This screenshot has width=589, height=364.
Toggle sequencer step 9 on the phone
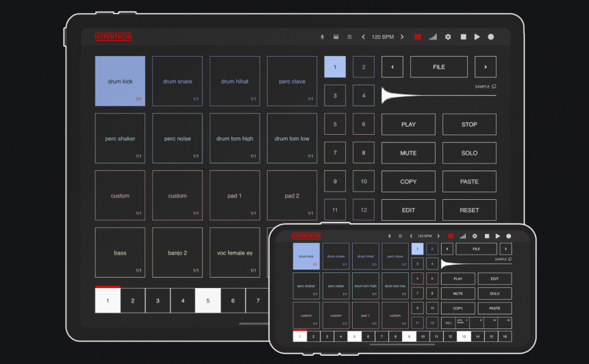(x=409, y=337)
